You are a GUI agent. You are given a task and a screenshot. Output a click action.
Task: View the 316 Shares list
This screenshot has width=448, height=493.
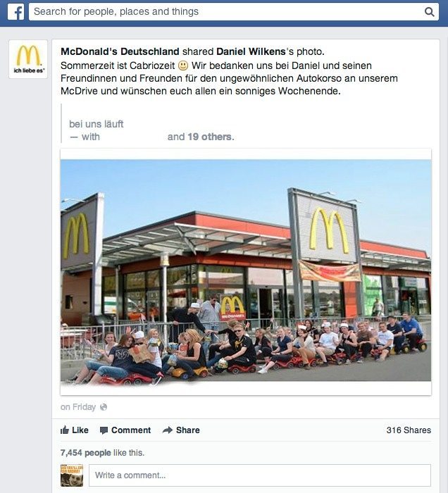pos(409,430)
